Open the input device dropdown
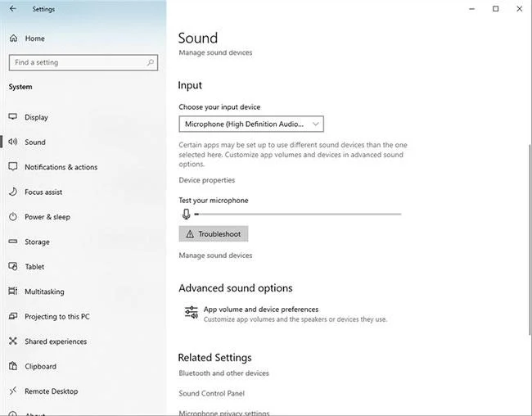The width and height of the screenshot is (532, 416). click(x=251, y=124)
